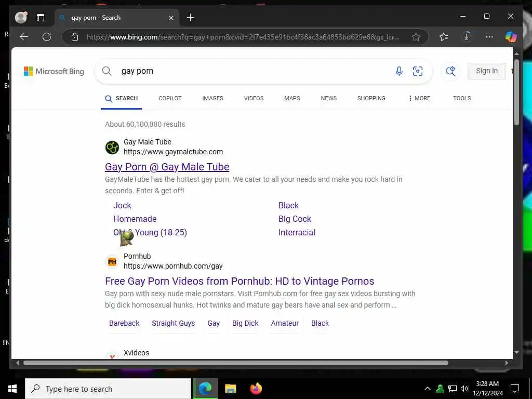Show hidden system tray icons chevron
The width and height of the screenshot is (532, 399).
(428, 389)
